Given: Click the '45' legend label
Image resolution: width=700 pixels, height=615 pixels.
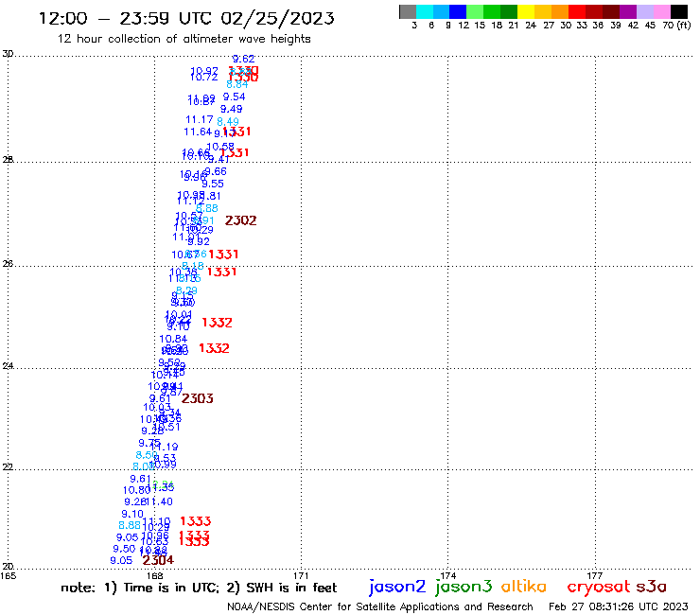Looking at the screenshot, I should (x=650, y=25).
